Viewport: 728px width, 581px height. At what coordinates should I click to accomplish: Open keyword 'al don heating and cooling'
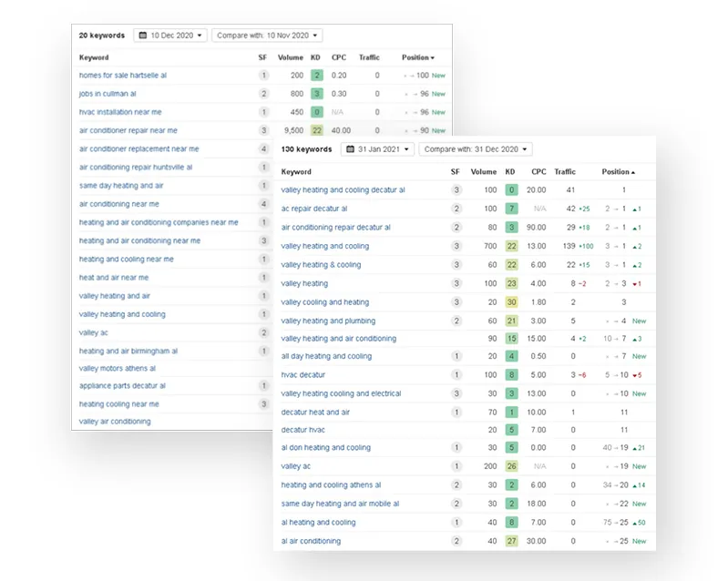(x=326, y=448)
